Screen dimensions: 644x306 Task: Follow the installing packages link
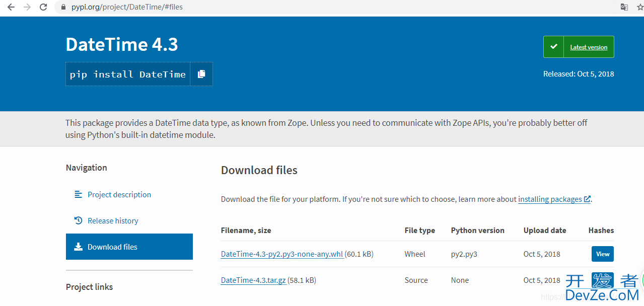click(554, 199)
